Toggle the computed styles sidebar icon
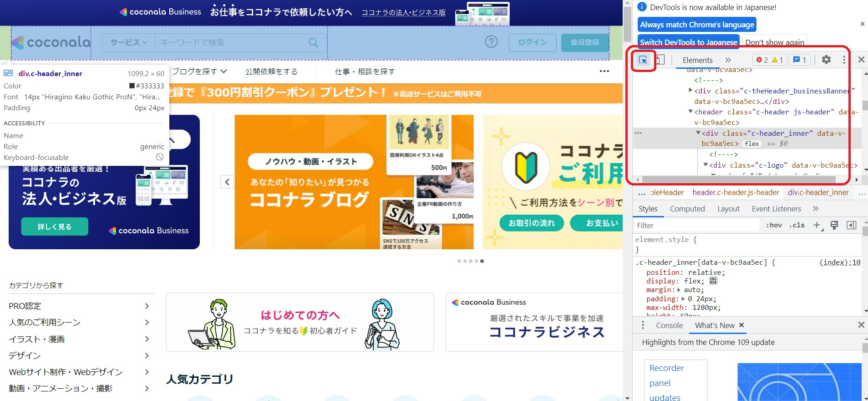 (x=851, y=225)
